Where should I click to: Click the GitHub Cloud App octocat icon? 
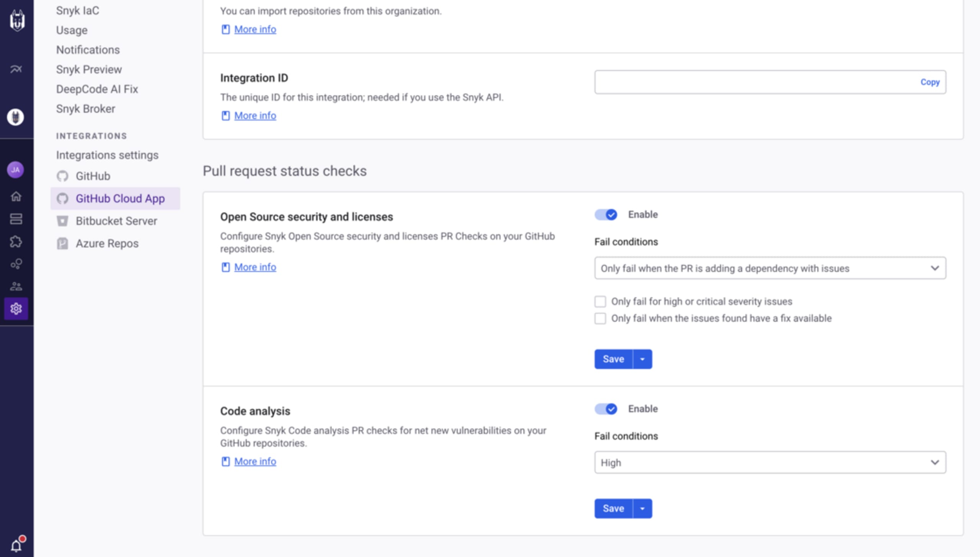point(62,199)
